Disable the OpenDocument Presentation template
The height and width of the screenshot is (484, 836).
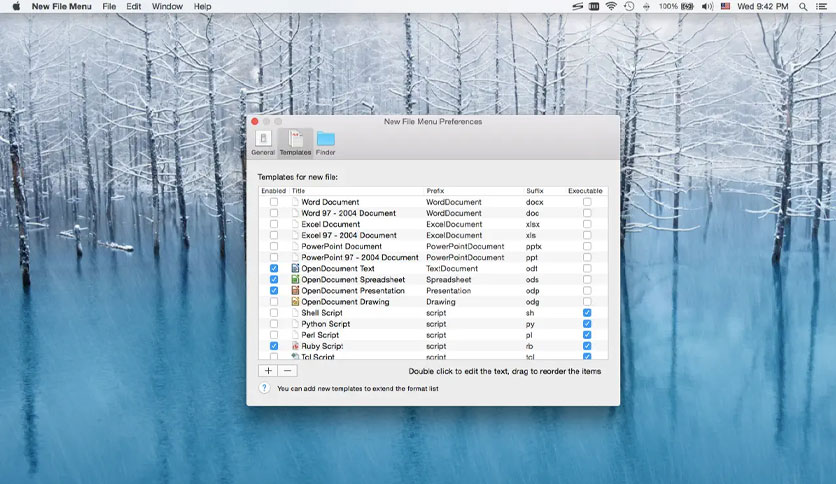(x=274, y=291)
